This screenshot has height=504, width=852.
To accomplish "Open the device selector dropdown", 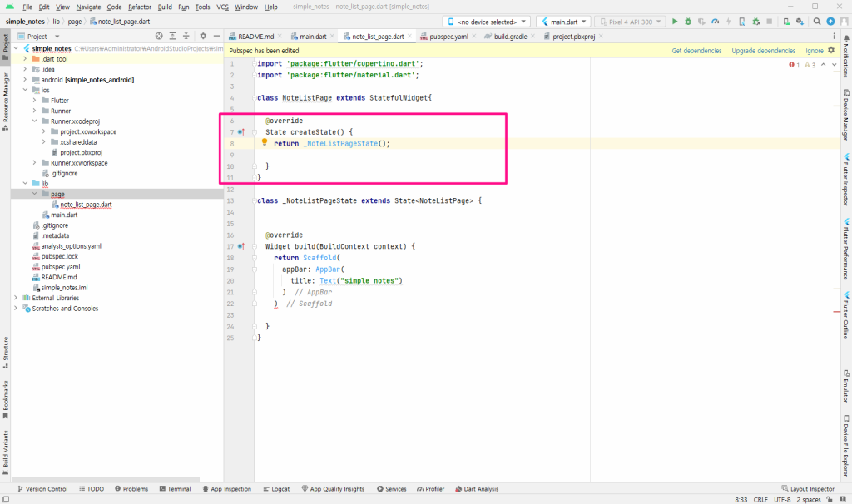I will 487,22.
